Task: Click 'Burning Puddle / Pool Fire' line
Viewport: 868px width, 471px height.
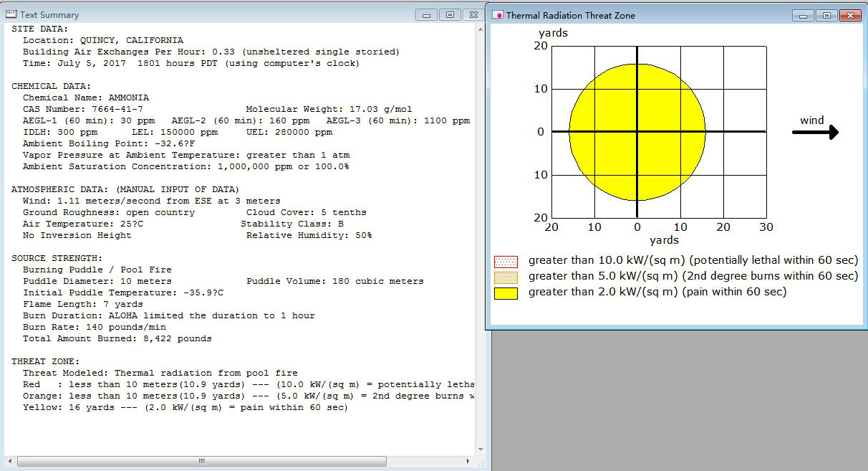Action: 97,270
